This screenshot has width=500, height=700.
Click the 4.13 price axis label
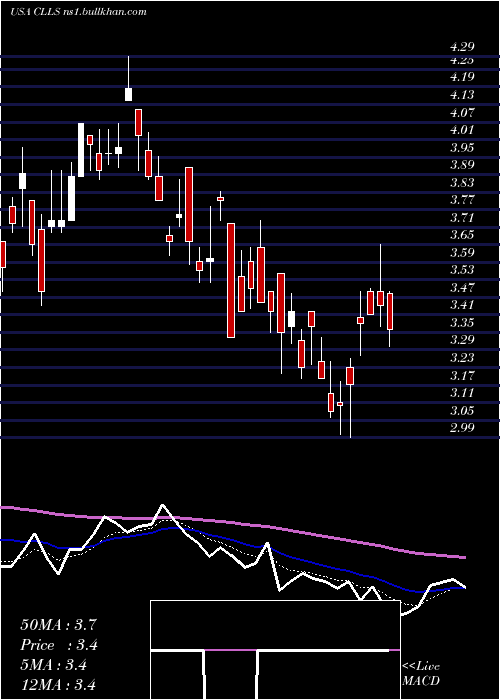(x=462, y=95)
